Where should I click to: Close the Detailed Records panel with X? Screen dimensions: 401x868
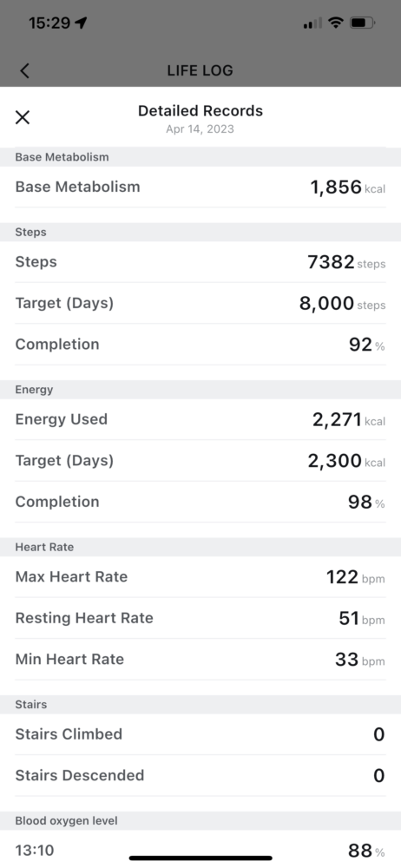click(23, 117)
